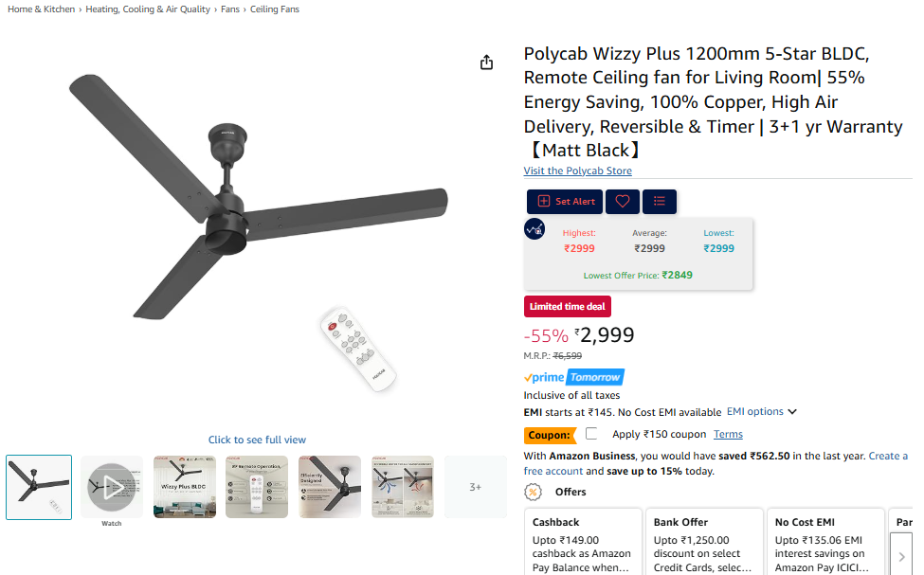
Task: Open the Bank Offer card
Action: 704,542
